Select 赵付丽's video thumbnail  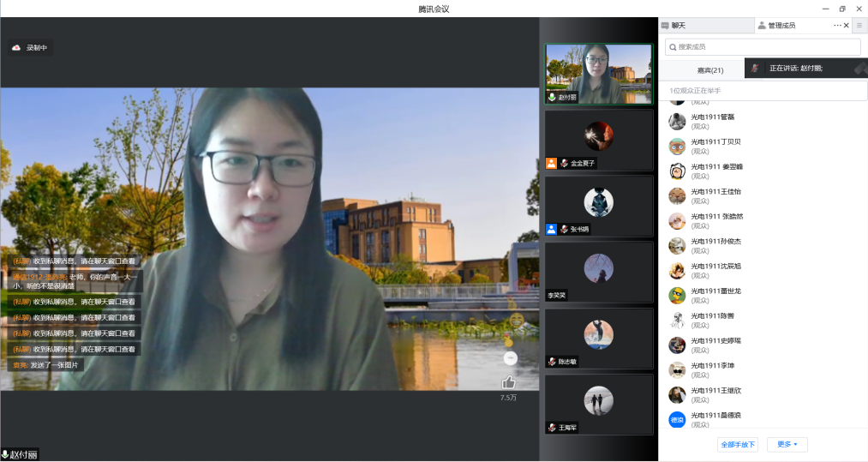[598, 74]
